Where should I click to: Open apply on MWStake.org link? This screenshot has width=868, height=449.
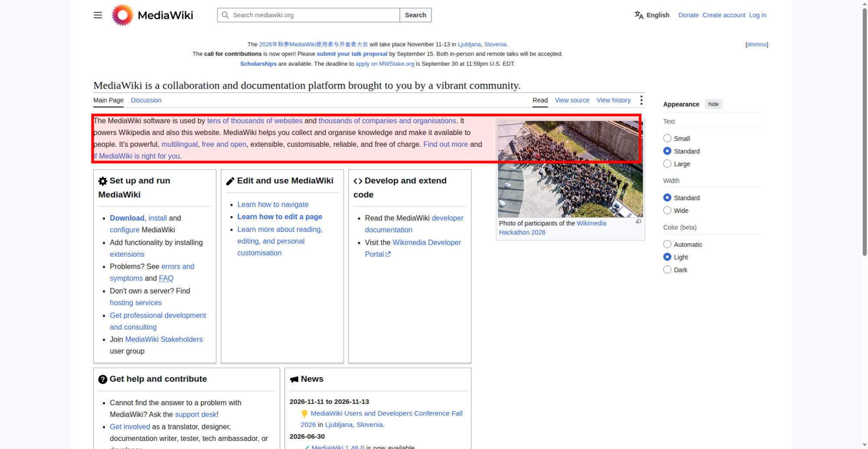(385, 64)
